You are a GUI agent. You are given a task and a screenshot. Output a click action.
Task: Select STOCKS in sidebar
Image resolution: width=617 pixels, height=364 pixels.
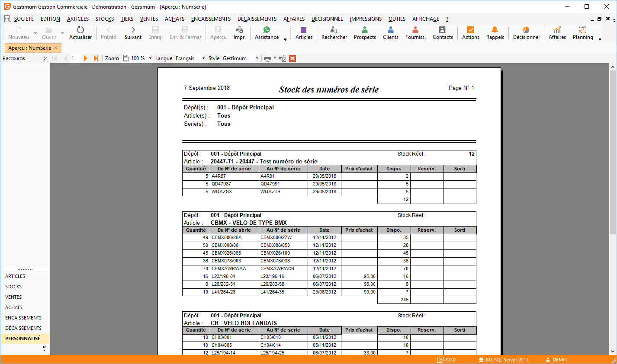coord(25,287)
